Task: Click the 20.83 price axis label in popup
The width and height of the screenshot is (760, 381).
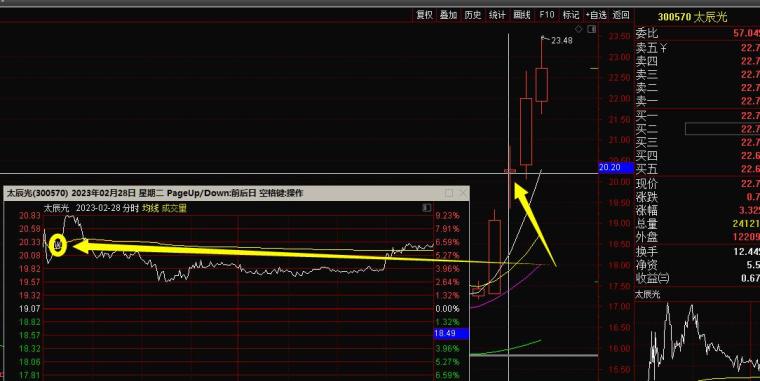Action: tap(30, 216)
